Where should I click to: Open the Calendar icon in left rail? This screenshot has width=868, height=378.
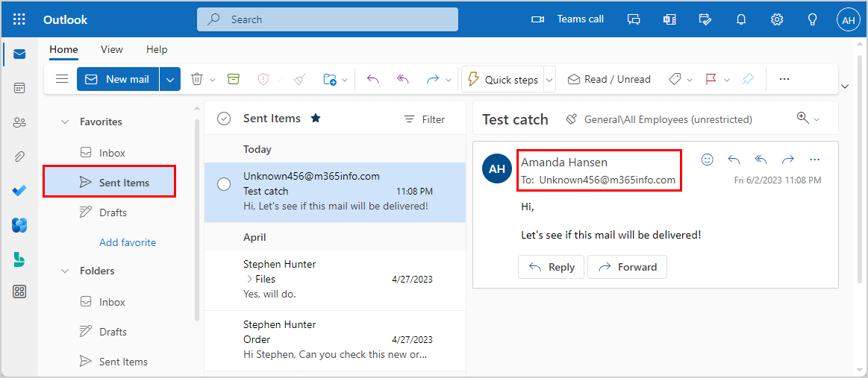click(19, 88)
